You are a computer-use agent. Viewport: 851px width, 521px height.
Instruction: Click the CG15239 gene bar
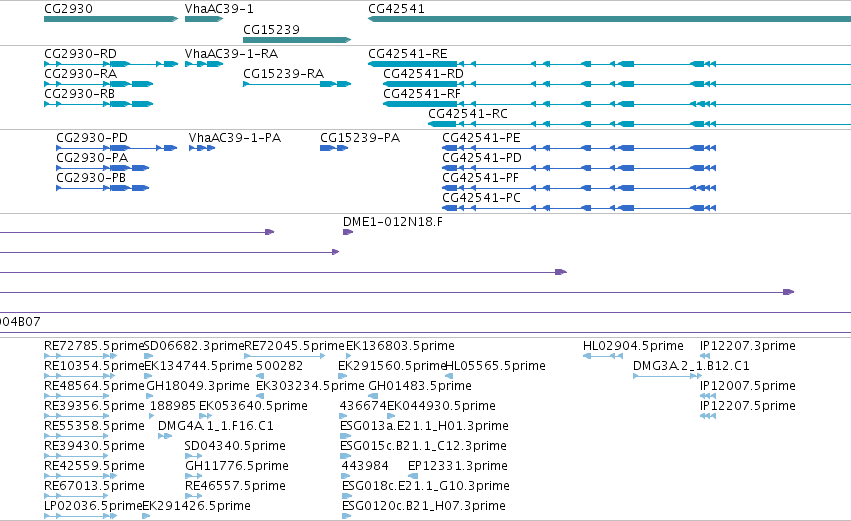pos(297,40)
